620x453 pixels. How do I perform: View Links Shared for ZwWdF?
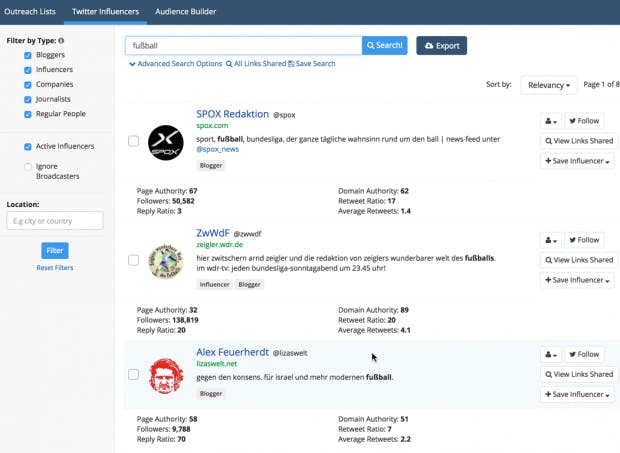579,260
